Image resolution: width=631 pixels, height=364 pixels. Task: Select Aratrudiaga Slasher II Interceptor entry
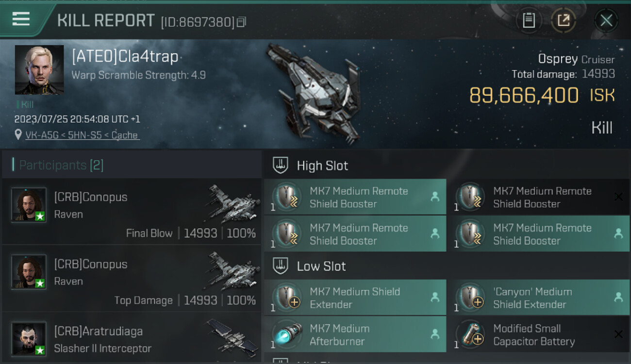point(131,339)
